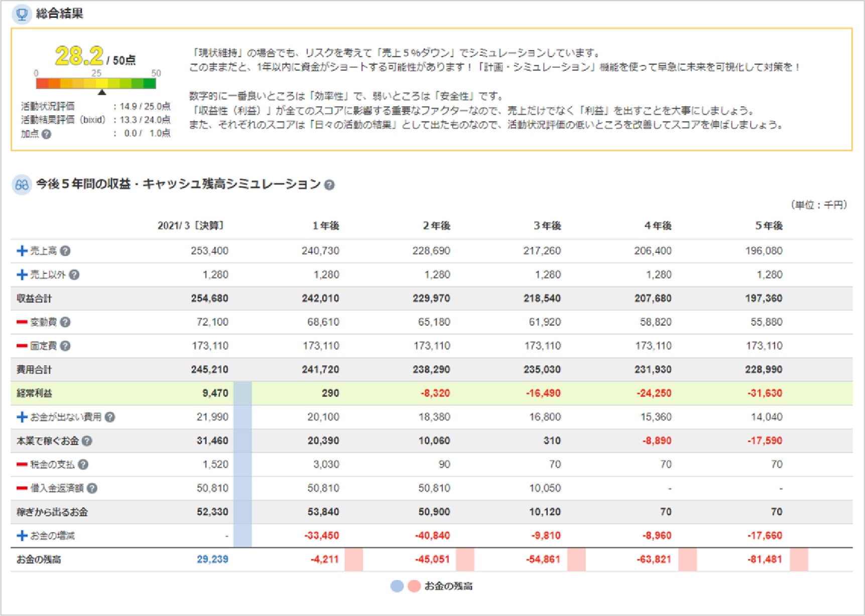Open help icon next to 加点
This screenshot has width=865, height=616.
[x=47, y=134]
